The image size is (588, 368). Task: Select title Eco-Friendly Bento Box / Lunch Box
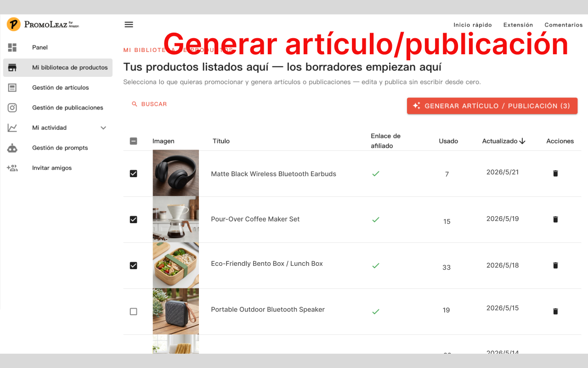point(266,264)
